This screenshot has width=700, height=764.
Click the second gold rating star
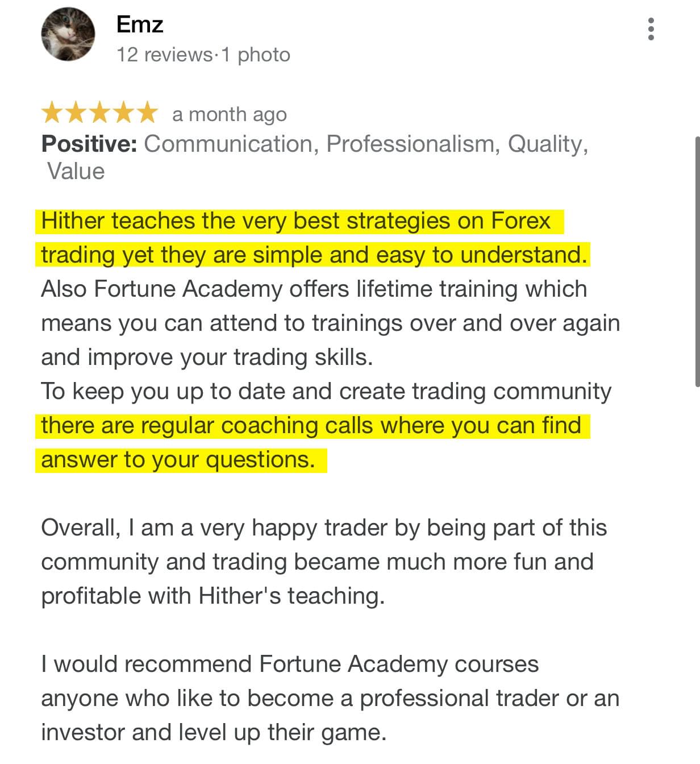[x=76, y=113]
